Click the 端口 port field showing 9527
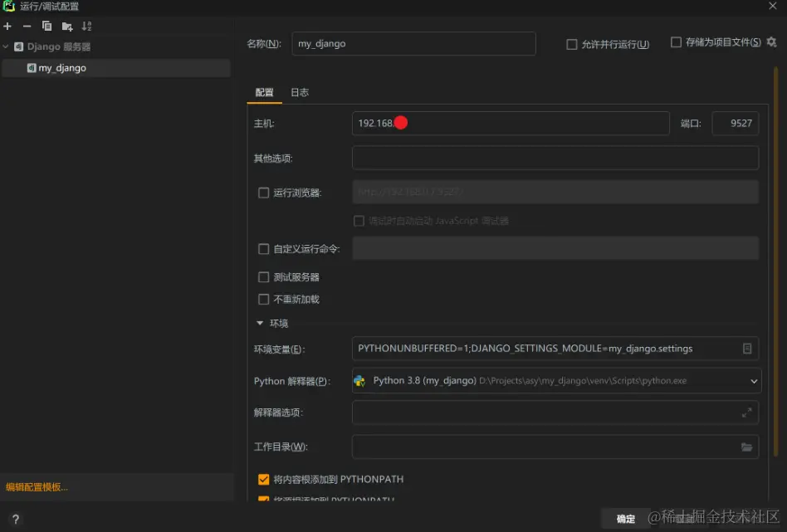 [736, 124]
